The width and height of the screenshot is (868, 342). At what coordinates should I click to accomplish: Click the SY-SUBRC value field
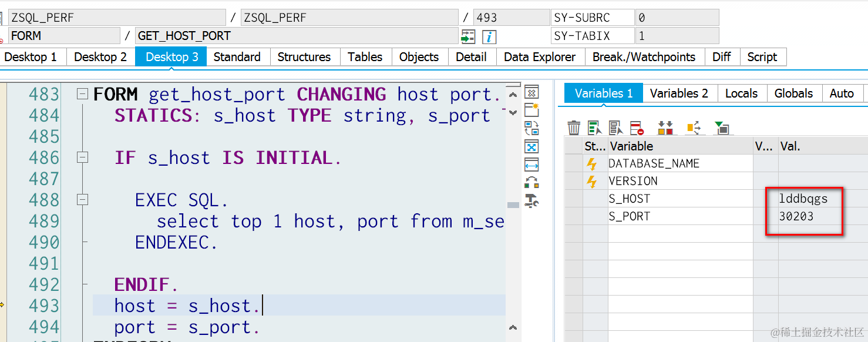point(677,18)
